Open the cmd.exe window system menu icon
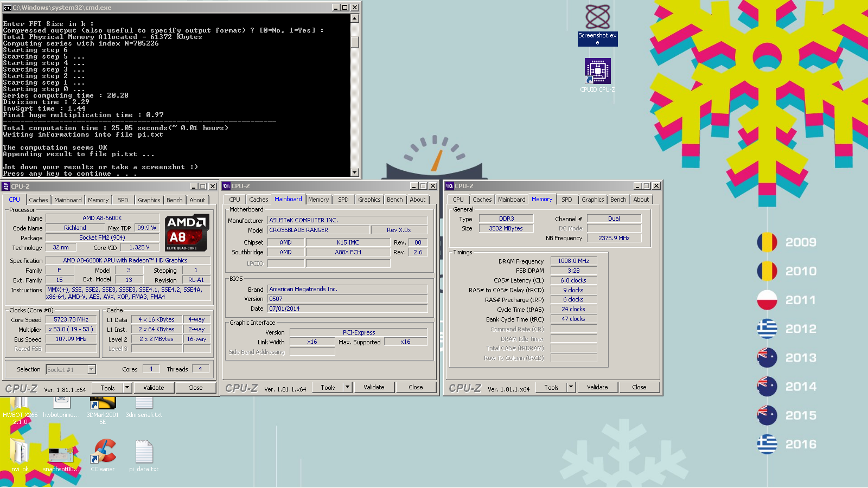The image size is (868, 488). (7, 8)
